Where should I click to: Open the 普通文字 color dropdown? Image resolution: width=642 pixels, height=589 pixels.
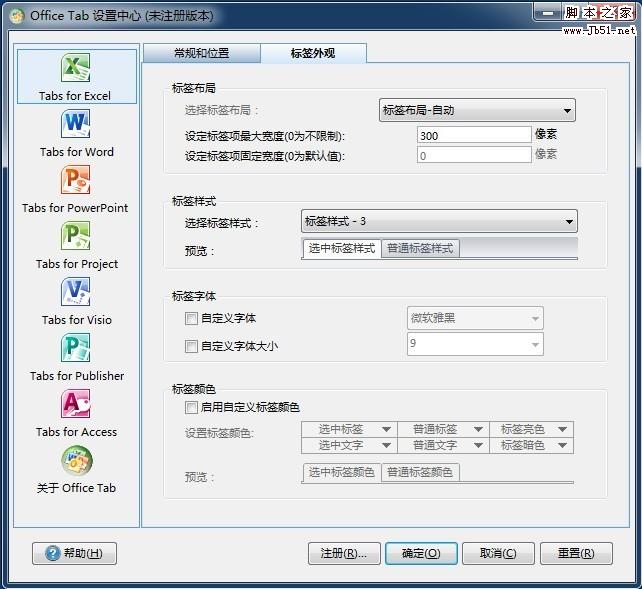tap(443, 445)
